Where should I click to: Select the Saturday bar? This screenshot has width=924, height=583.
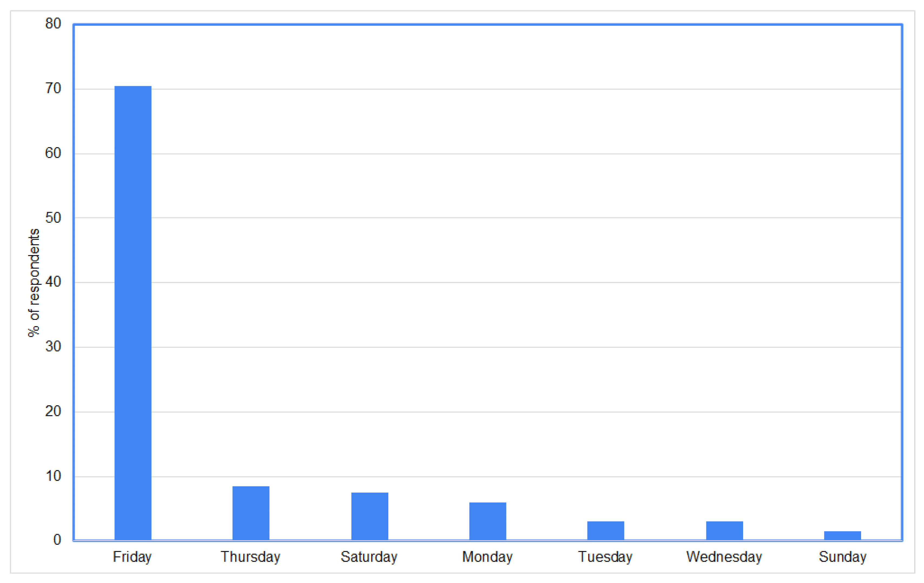tap(369, 516)
